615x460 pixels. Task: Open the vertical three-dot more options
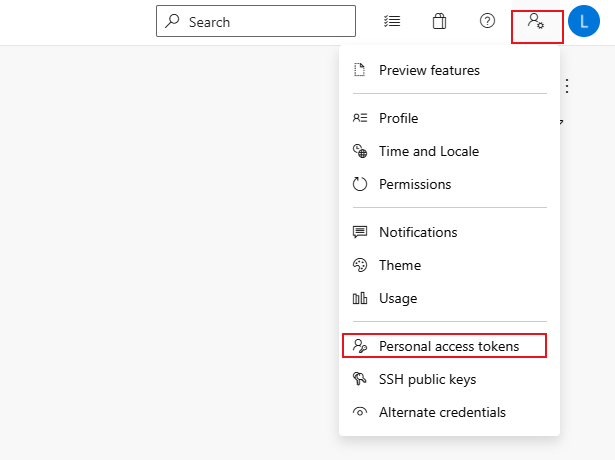567,86
